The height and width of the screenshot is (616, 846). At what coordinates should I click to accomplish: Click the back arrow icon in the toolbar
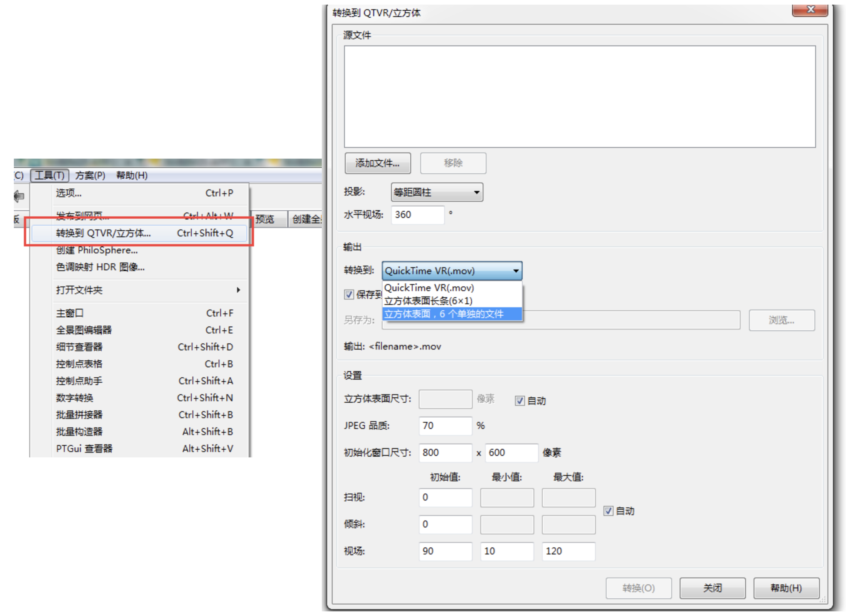[x=19, y=196]
